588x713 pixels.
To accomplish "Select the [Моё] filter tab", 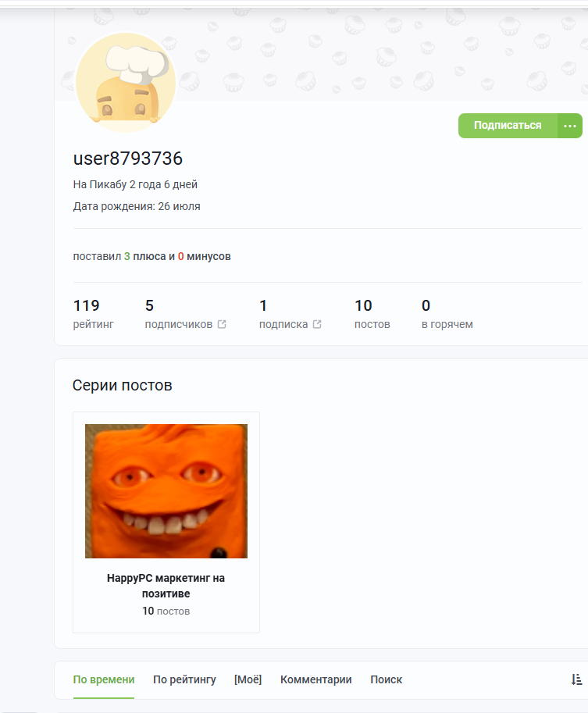I will [x=248, y=679].
